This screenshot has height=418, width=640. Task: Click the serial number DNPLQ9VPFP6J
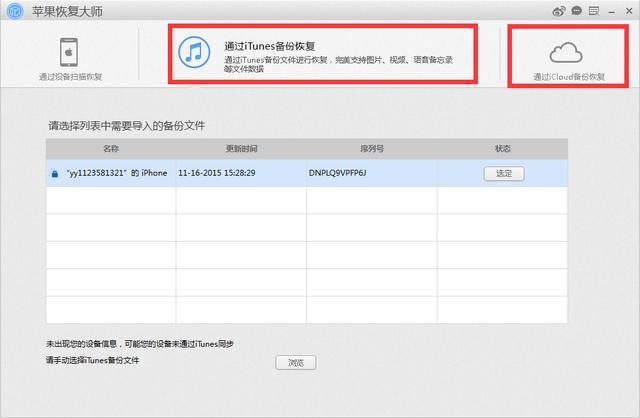pos(338,173)
